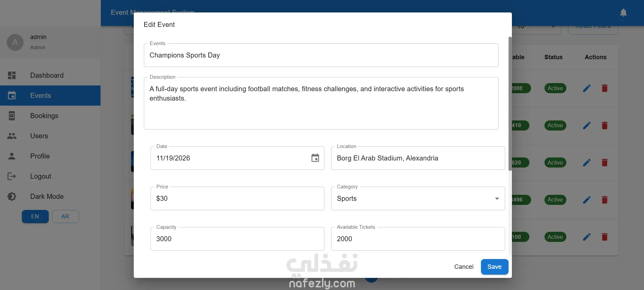644x290 pixels.
Task: Click the Active status in the 2000 row
Action: (x=555, y=88)
